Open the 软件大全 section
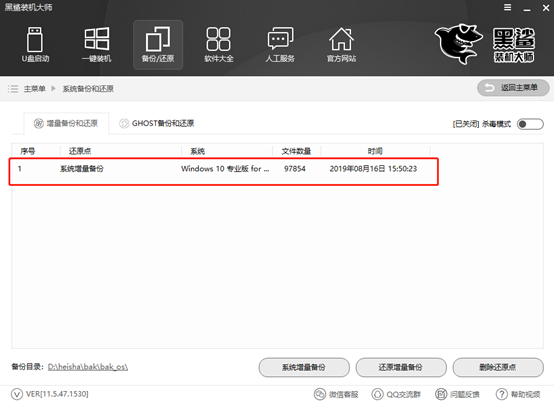Viewport: 554px width, 402px height. click(x=219, y=45)
